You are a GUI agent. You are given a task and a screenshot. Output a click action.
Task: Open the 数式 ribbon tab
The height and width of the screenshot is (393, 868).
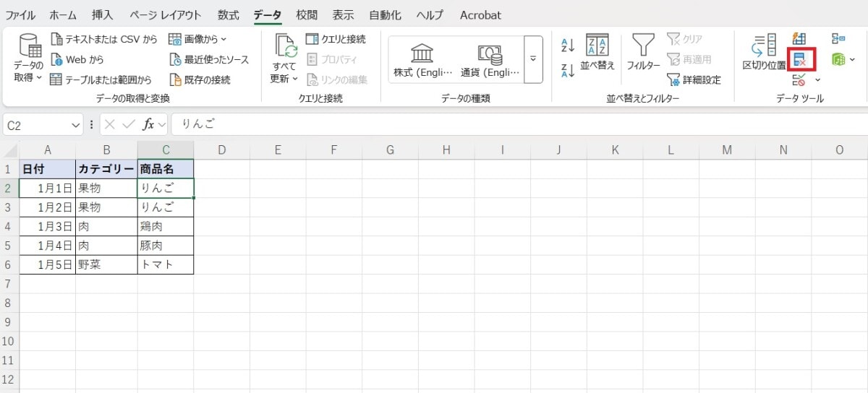click(228, 15)
